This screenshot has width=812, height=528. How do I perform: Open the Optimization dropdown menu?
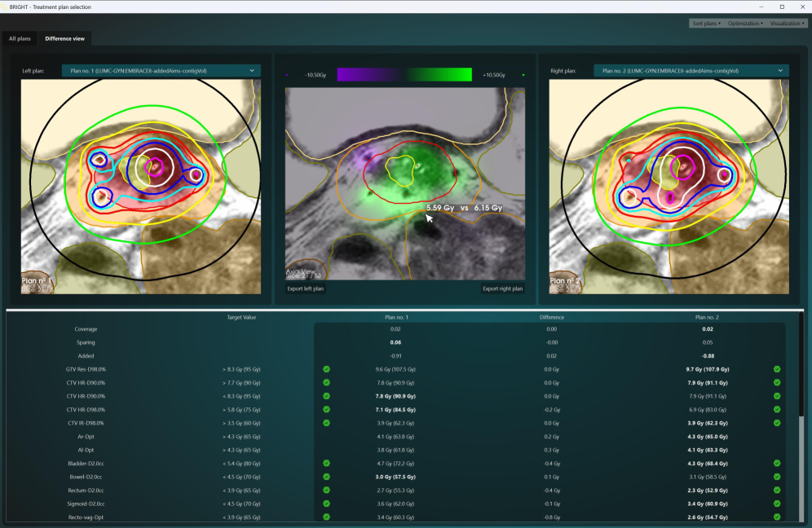(x=744, y=24)
